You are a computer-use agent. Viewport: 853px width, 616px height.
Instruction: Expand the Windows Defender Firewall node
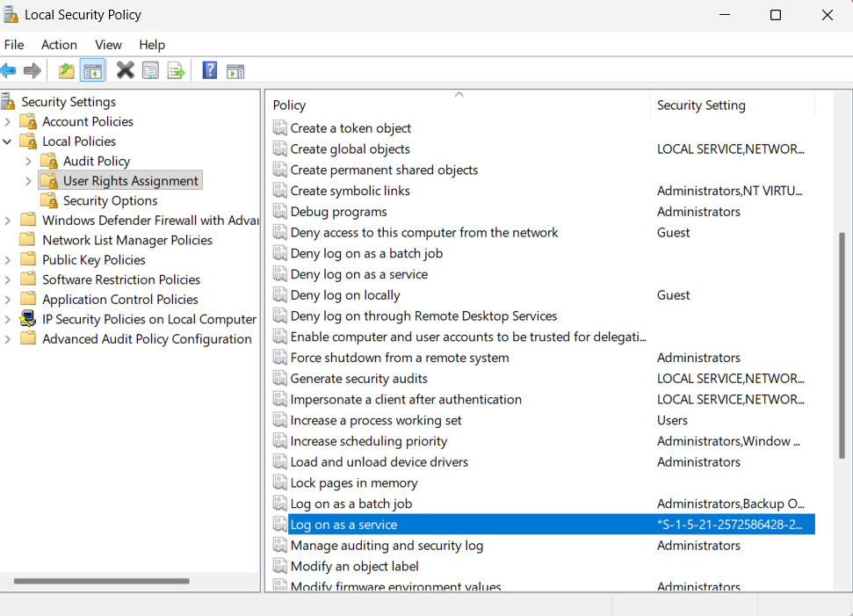pyautogui.click(x=8, y=221)
